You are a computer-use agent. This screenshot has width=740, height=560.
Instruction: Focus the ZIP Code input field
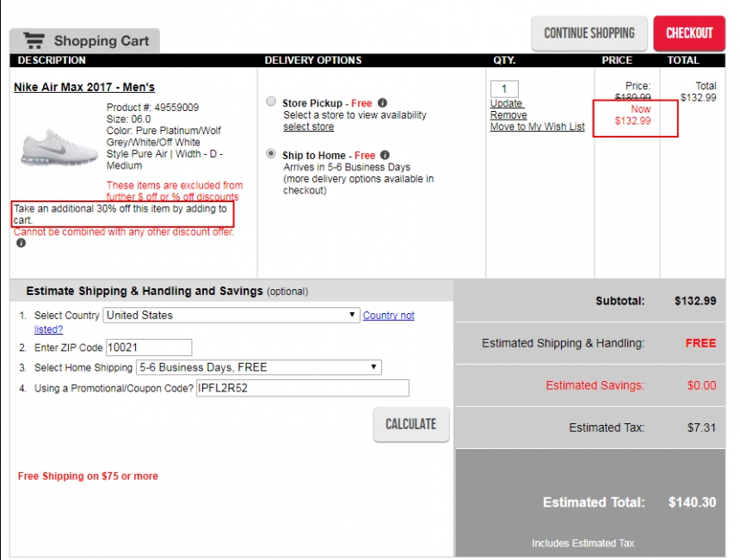tap(148, 348)
